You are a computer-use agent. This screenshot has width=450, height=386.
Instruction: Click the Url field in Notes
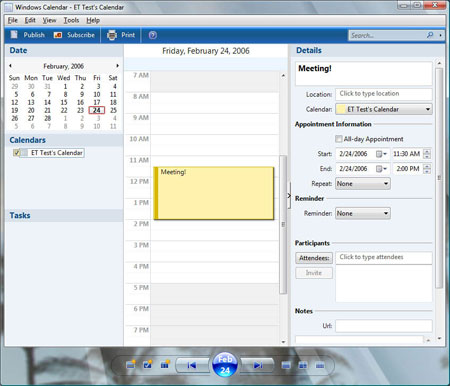tap(384, 326)
